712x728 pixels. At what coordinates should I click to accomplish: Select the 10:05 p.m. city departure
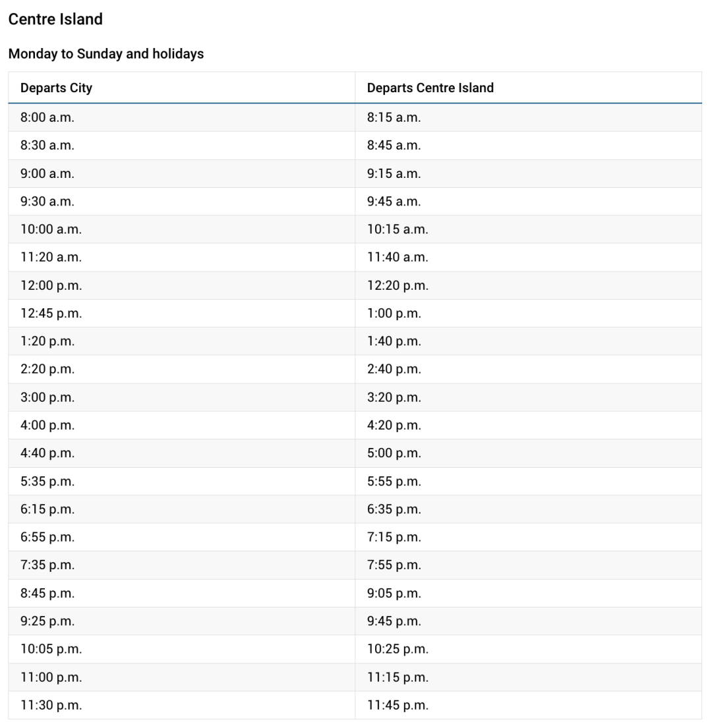point(51,649)
